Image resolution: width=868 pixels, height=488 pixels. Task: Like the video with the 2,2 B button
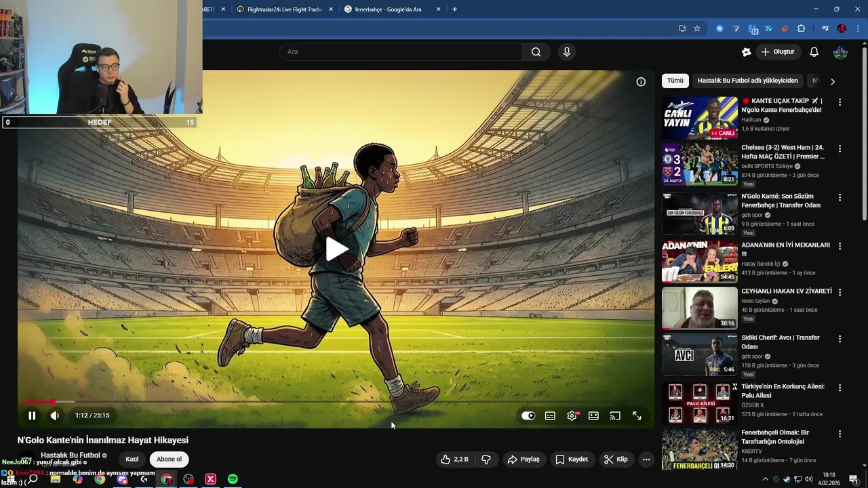(x=454, y=460)
